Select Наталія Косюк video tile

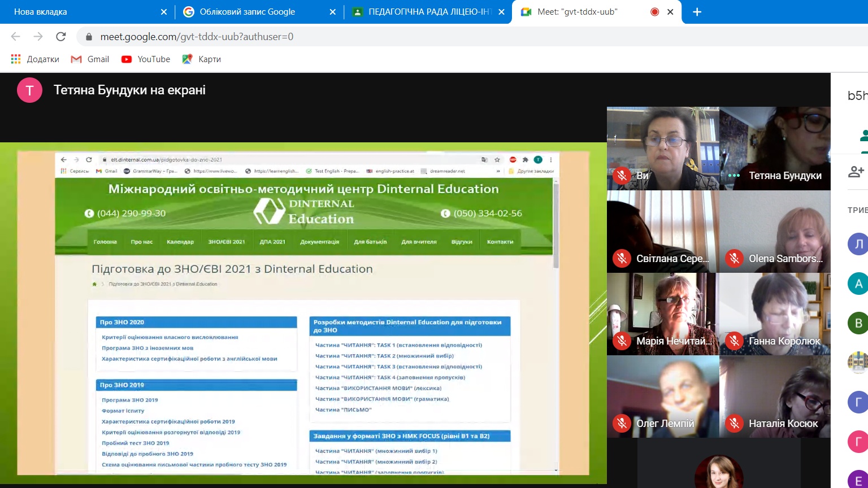(x=775, y=396)
